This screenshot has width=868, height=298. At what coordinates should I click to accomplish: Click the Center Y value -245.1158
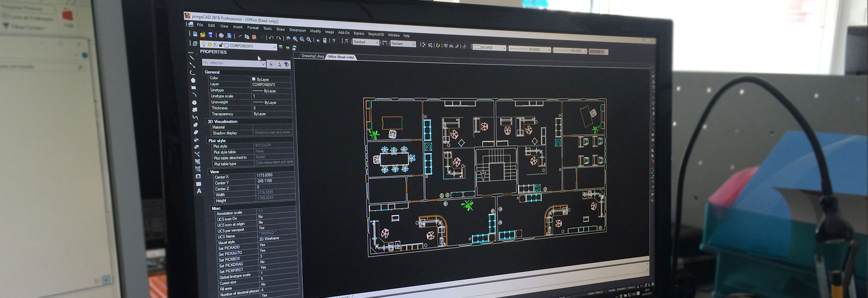coord(264,181)
